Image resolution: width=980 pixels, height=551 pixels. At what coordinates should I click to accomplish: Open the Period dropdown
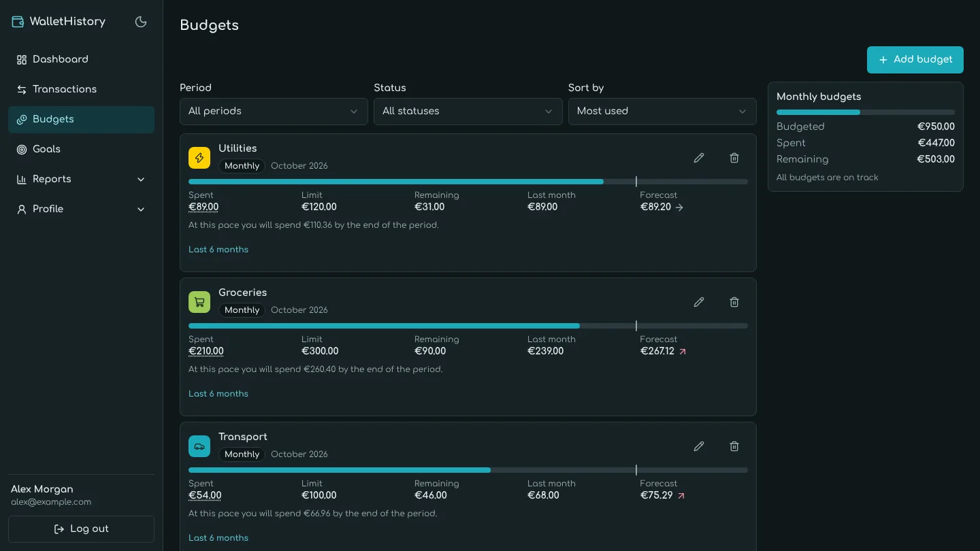tap(274, 112)
